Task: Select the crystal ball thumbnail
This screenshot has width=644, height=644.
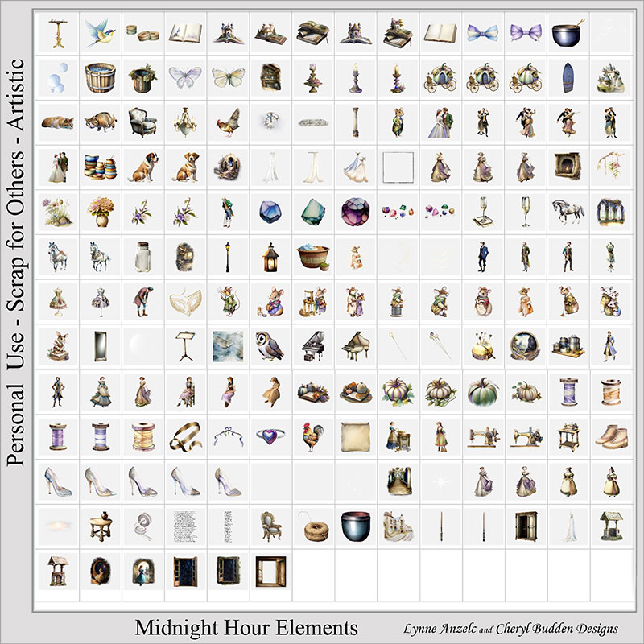Action: (x=526, y=347)
